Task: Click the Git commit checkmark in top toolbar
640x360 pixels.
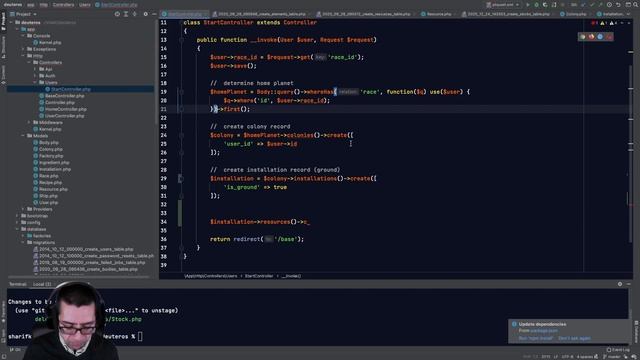Action: [591, 4]
